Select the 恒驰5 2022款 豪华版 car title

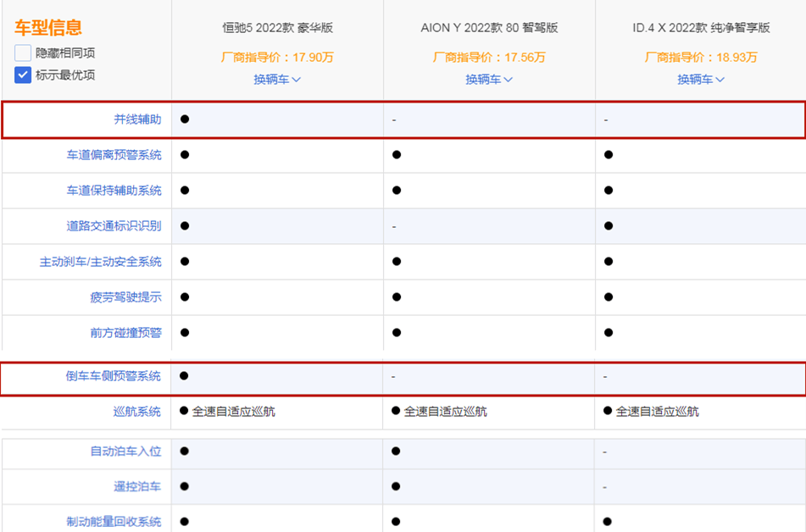coord(278,28)
